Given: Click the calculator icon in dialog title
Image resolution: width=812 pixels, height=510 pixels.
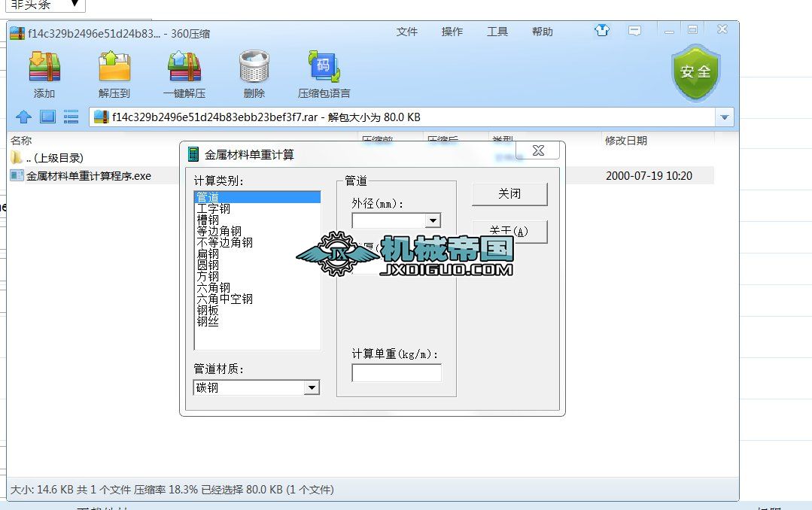Looking at the screenshot, I should (193, 154).
